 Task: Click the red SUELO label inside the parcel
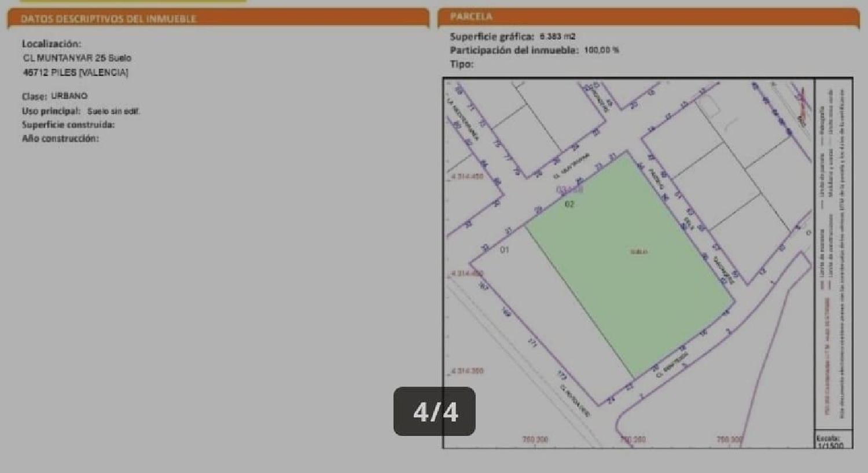point(639,252)
